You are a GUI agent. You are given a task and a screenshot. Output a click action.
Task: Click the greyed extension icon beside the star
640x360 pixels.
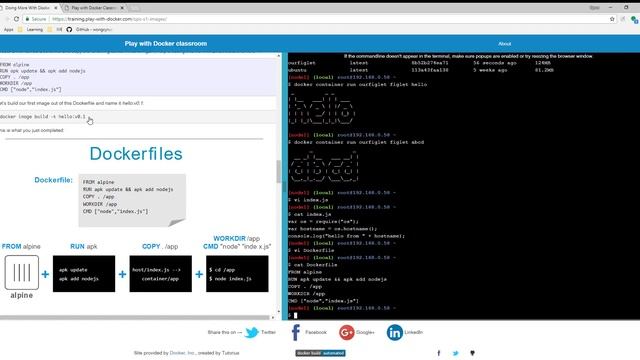pyautogui.click(x=623, y=19)
